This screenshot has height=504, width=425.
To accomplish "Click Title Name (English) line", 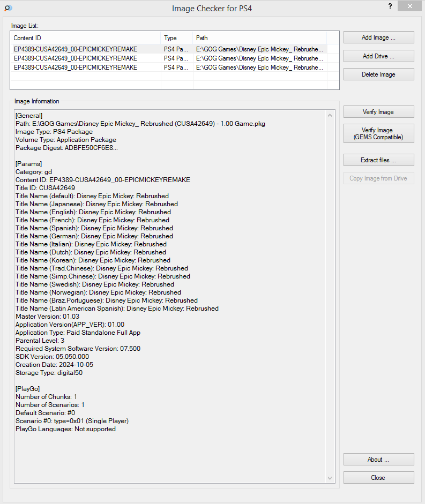I will click(93, 212).
